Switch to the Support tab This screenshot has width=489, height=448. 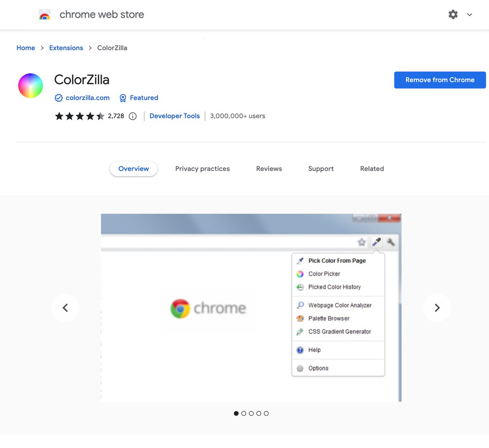(321, 169)
